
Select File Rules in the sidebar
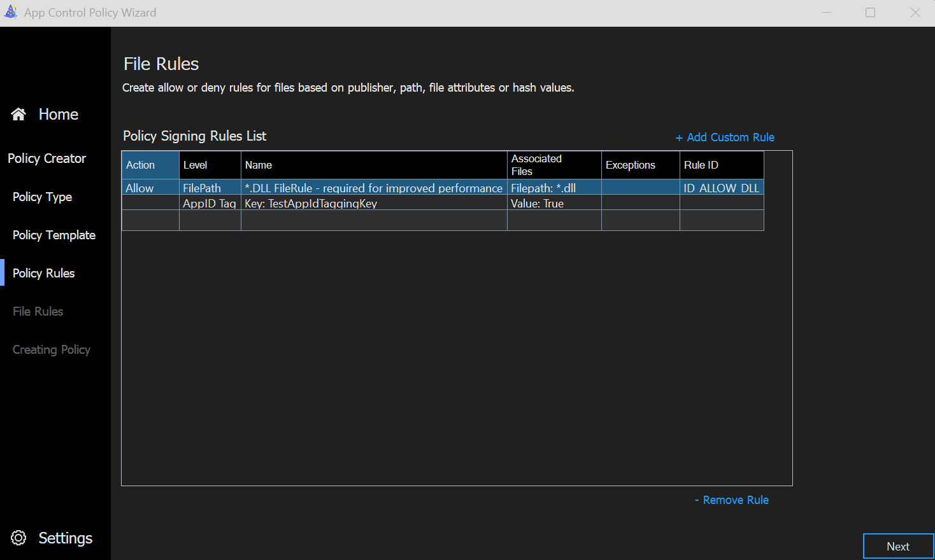pos(38,312)
